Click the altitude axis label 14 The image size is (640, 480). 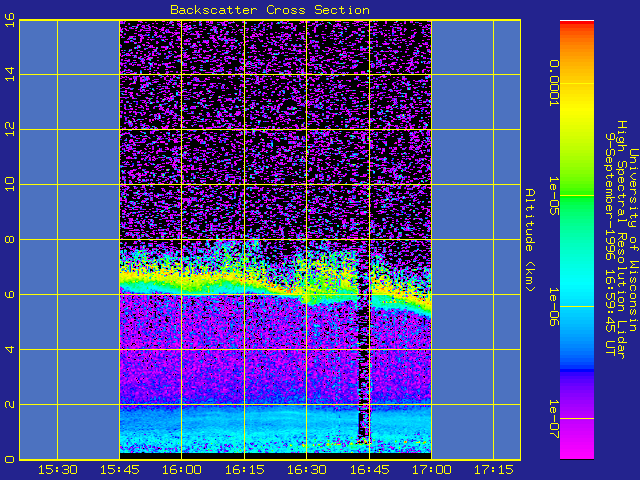point(10,74)
